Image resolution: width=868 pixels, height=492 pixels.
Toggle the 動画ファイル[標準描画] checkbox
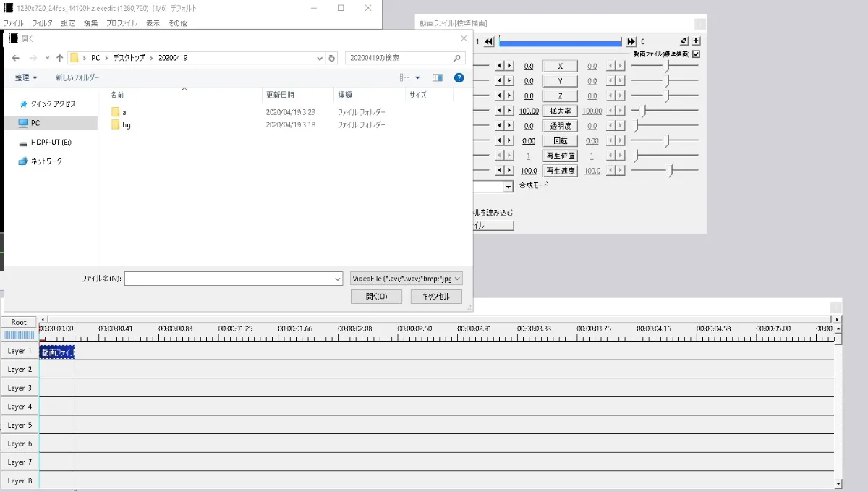(x=696, y=54)
